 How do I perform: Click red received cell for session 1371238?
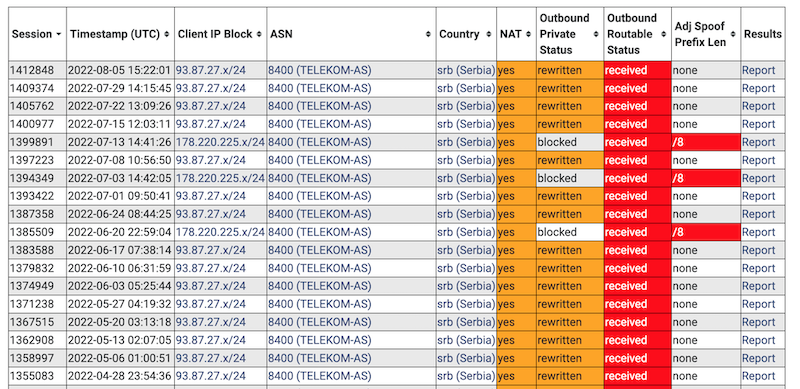tap(637, 304)
